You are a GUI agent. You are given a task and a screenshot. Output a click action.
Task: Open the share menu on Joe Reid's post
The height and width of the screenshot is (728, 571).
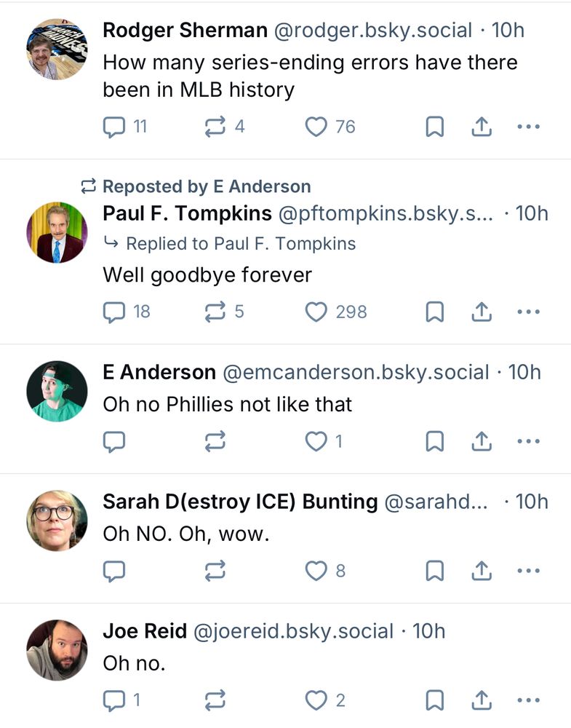(x=481, y=700)
